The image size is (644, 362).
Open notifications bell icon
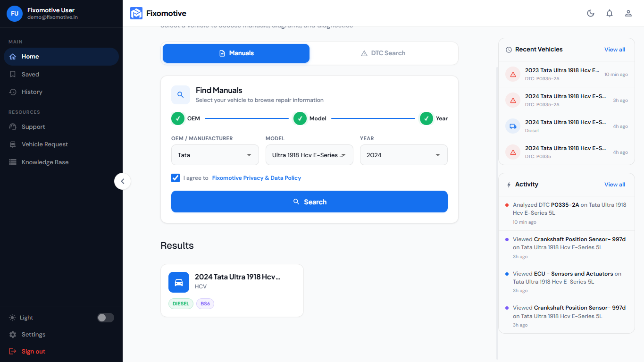point(610,13)
